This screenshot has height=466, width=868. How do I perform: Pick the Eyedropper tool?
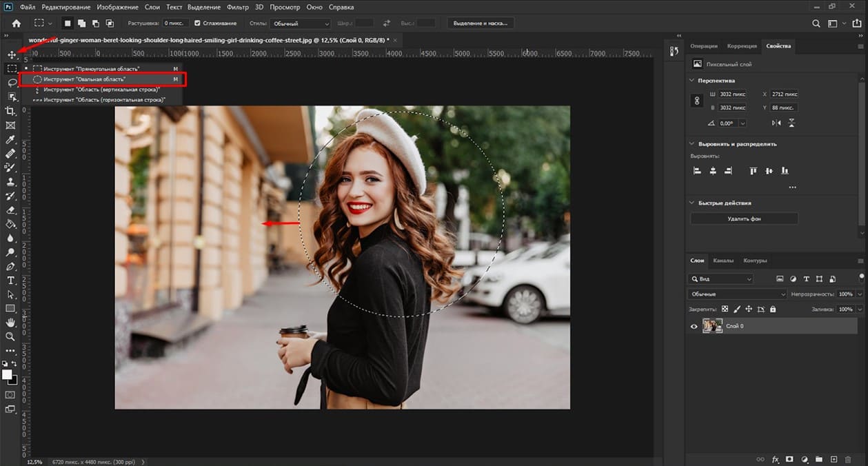coord(10,139)
